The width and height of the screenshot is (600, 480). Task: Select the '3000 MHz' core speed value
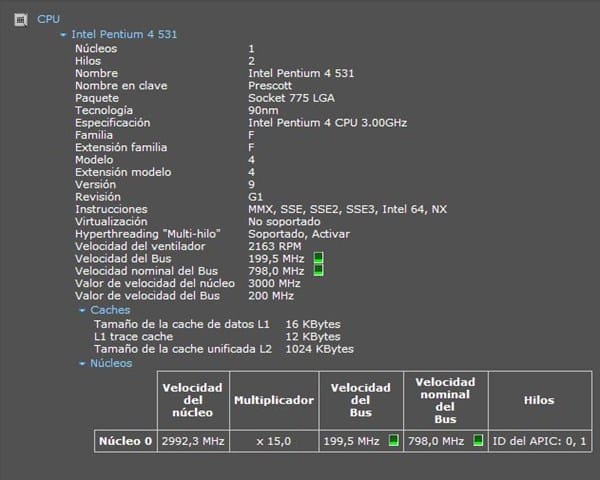[x=274, y=283]
